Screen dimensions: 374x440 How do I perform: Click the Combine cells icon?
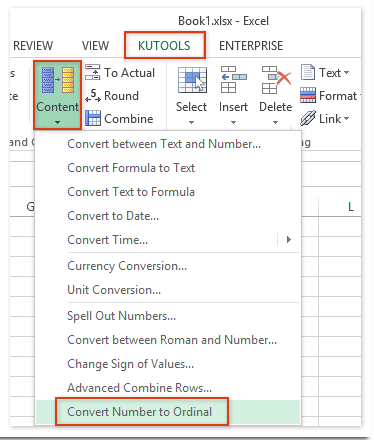tap(93, 118)
